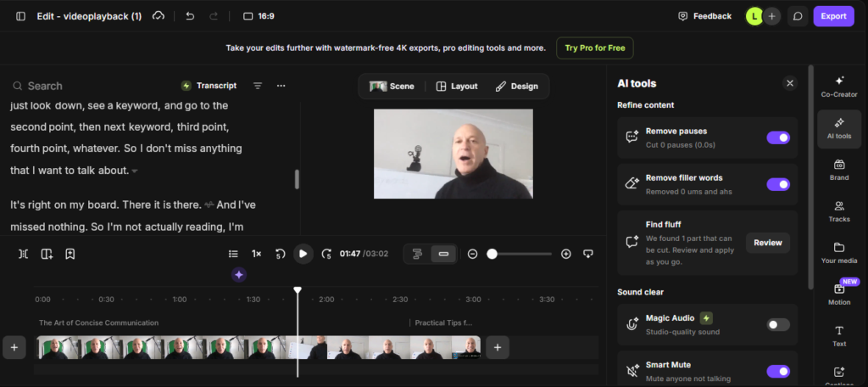Click the AI tools panel scrollbar

pyautogui.click(x=810, y=177)
